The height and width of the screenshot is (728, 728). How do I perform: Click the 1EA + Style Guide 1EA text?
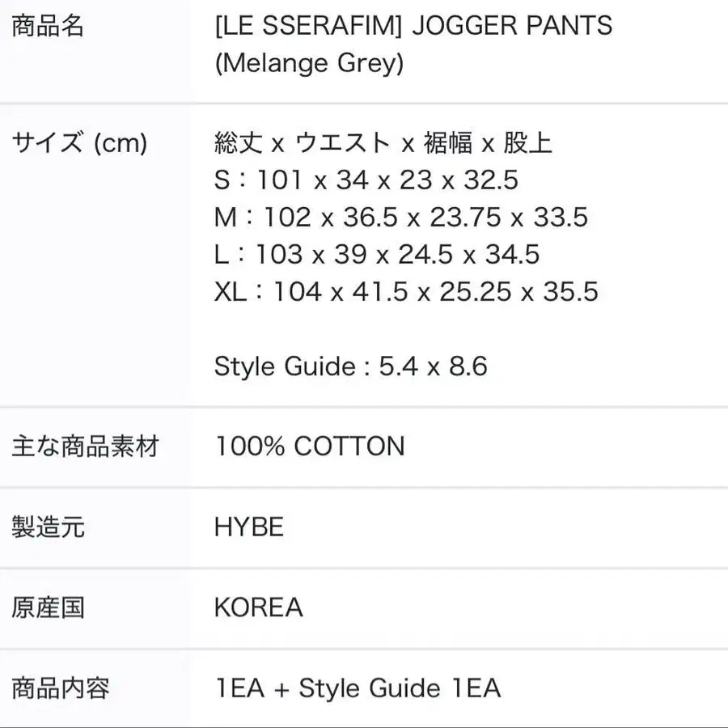(x=358, y=688)
